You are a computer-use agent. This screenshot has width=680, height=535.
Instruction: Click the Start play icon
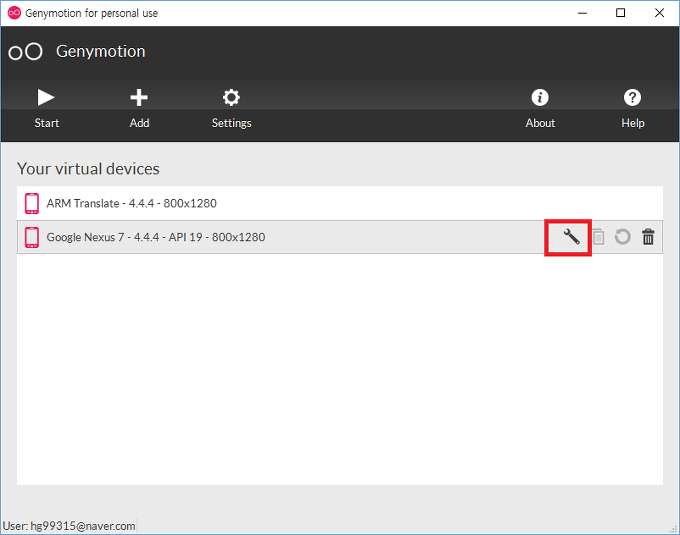[x=46, y=98]
